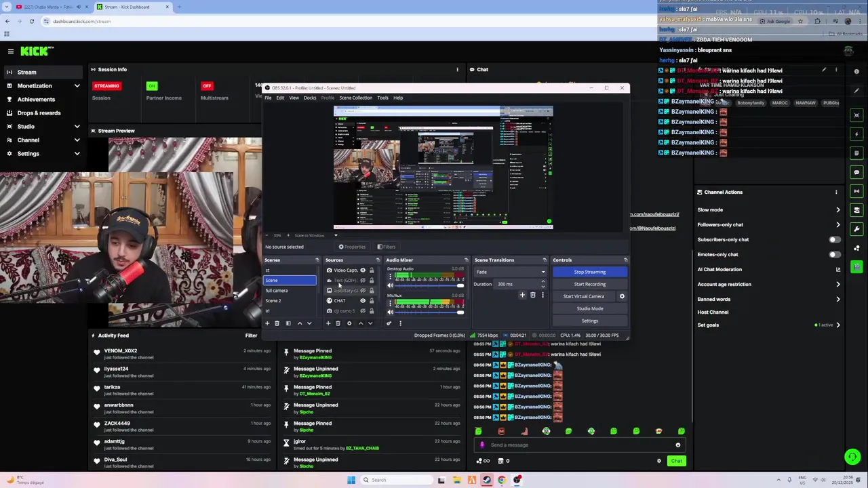Open chat bubble widget in right sidebar
Screen dimensions: 868x488
point(856,172)
